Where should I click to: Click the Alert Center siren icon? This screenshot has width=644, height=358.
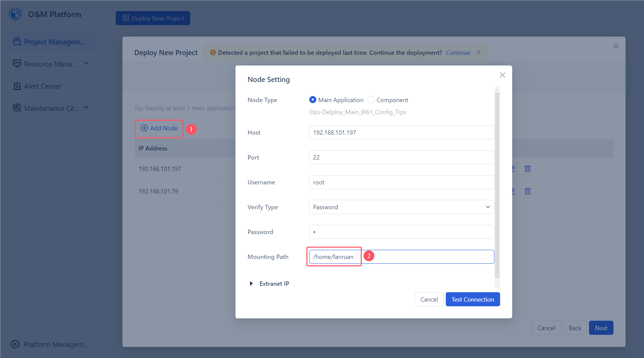point(17,86)
